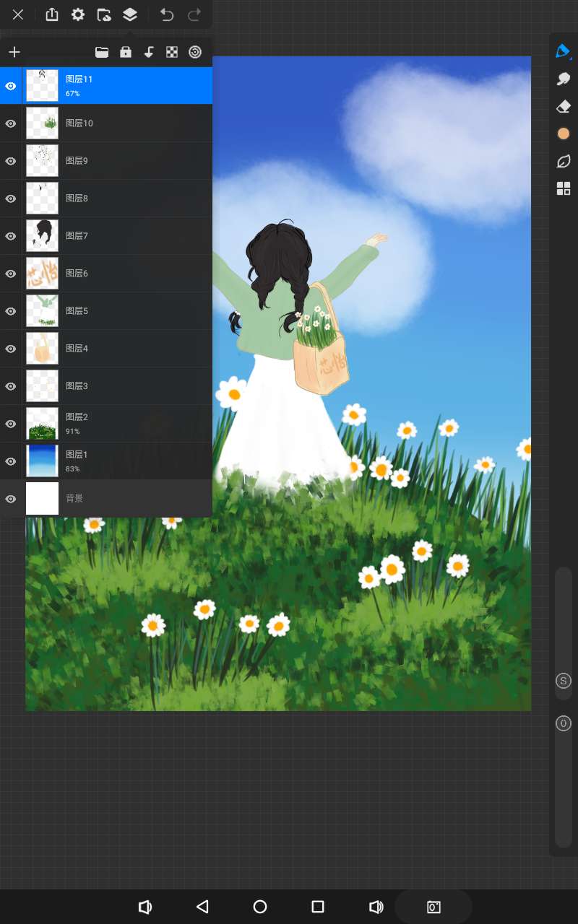Tap the S brush size button
This screenshot has height=924, width=578.
point(564,681)
